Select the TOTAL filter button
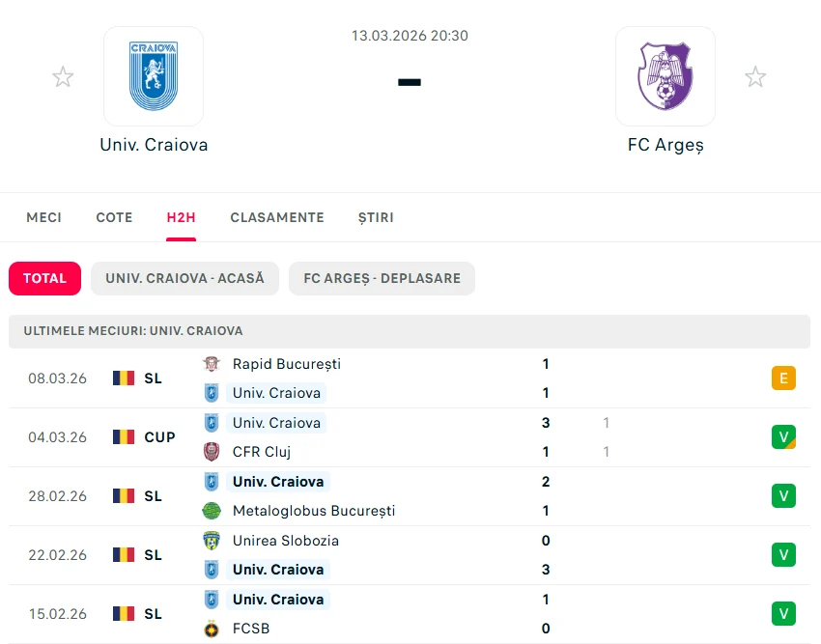Screen dimensions: 821x644 (x=44, y=278)
